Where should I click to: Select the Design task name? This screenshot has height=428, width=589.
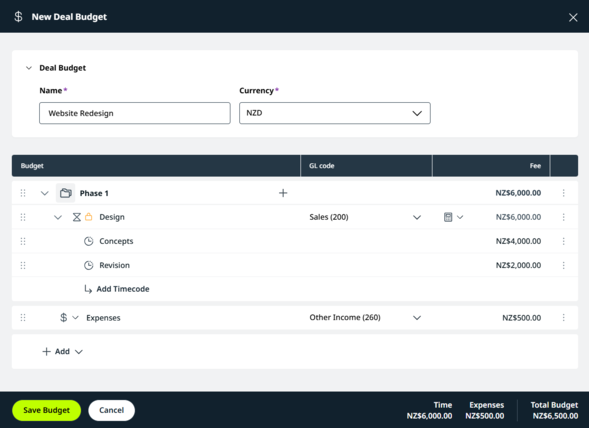coord(112,217)
